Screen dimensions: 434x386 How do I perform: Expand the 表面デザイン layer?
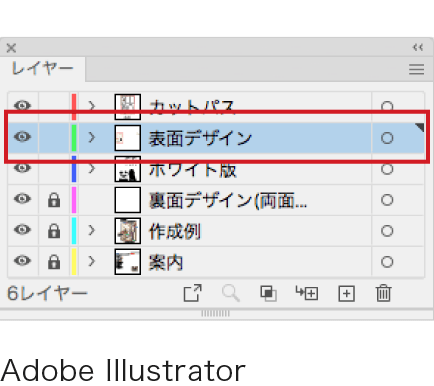(x=92, y=138)
